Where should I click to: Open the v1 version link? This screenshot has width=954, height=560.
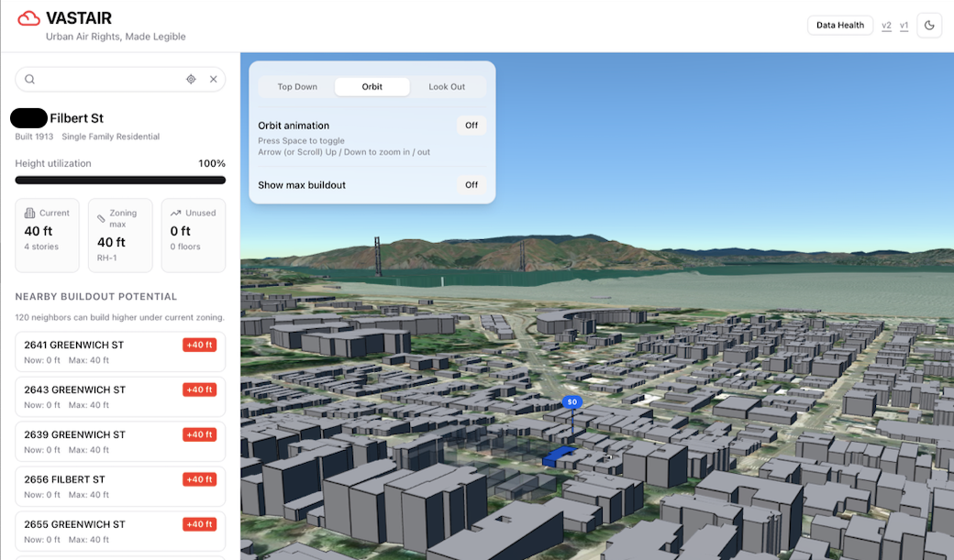click(x=904, y=26)
